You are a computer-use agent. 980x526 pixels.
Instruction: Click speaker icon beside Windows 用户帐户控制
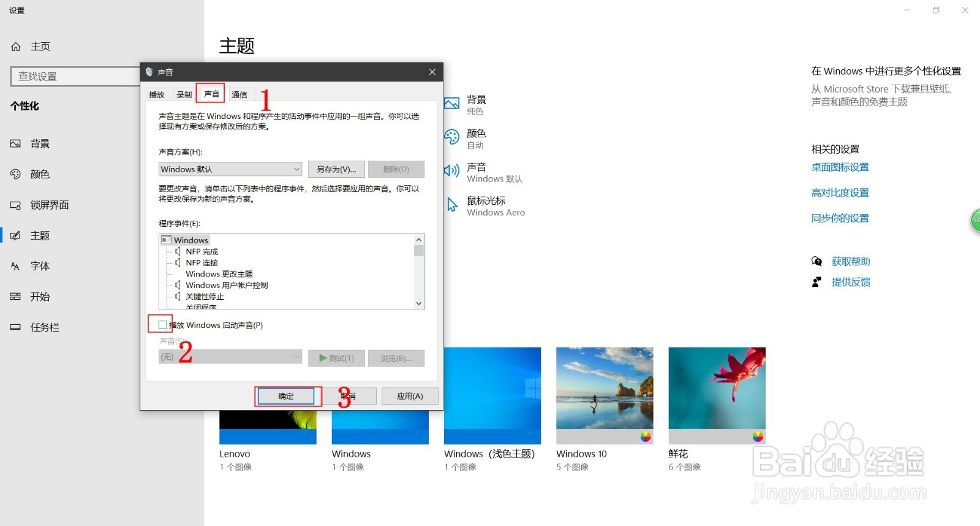click(178, 285)
